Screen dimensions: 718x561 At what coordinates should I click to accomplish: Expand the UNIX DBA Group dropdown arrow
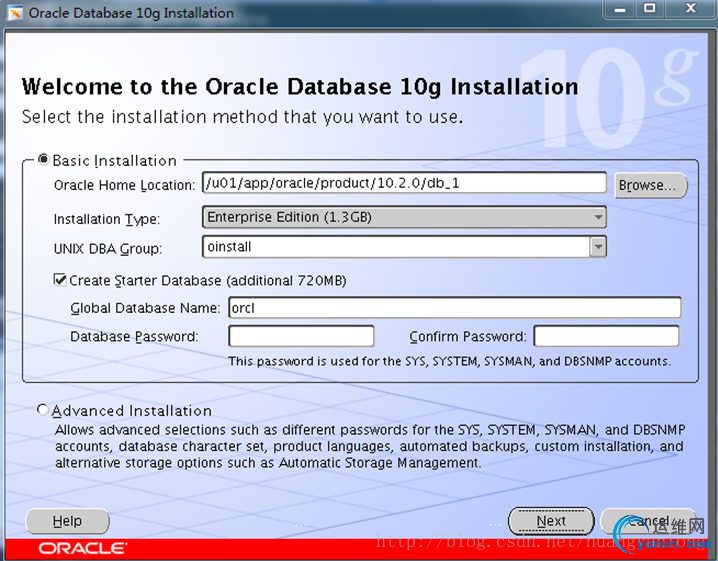598,247
